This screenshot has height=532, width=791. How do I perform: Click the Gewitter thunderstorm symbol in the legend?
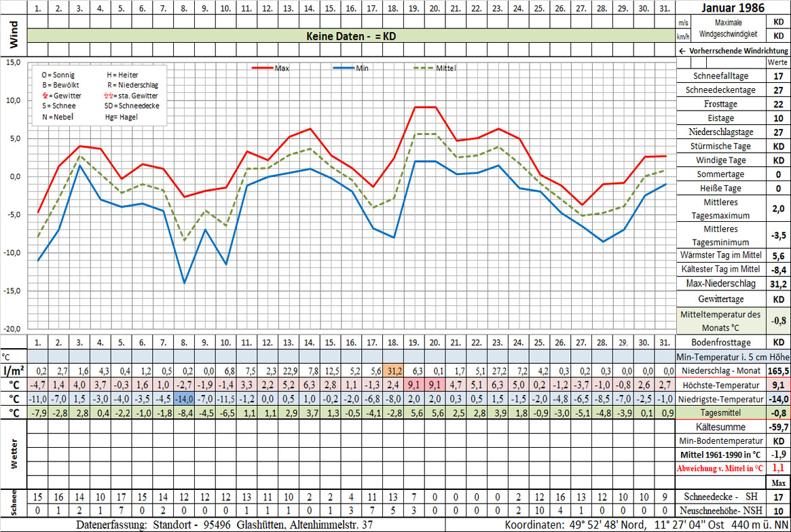coord(44,96)
